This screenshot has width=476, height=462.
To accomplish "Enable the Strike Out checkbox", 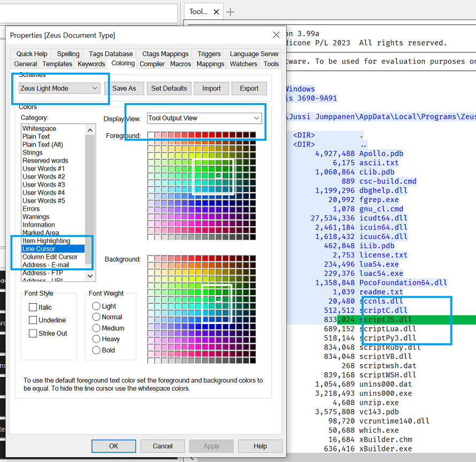I will click(33, 333).
